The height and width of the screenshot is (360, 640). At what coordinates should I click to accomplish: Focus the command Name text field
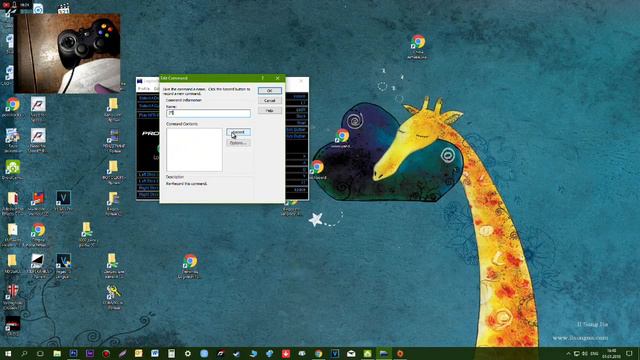tap(209, 113)
